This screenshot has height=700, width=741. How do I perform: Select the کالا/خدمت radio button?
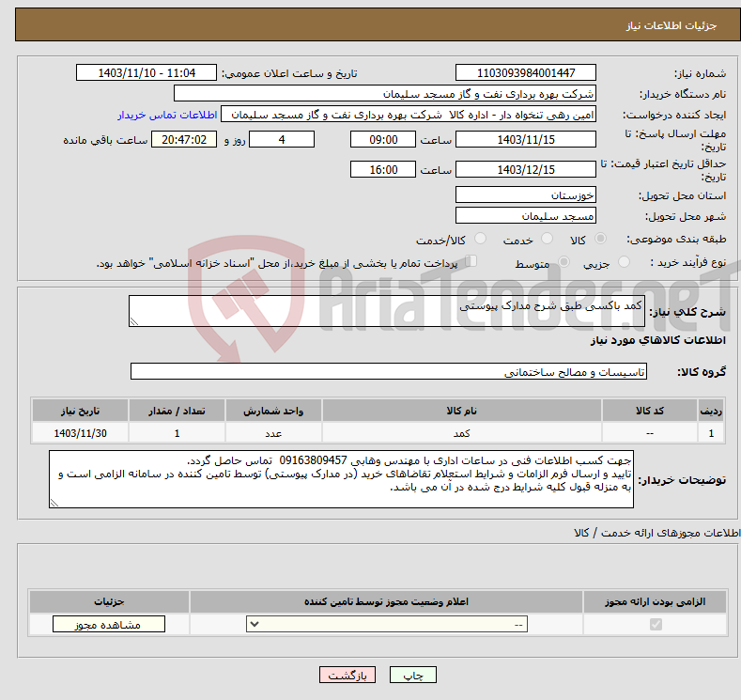(480, 239)
